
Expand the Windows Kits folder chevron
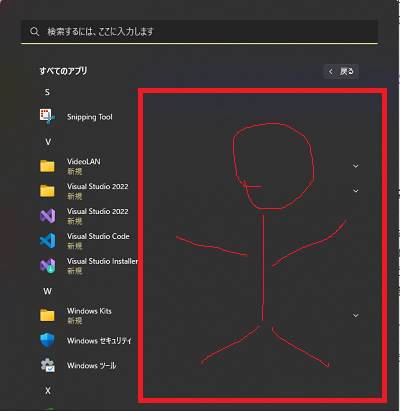(356, 315)
